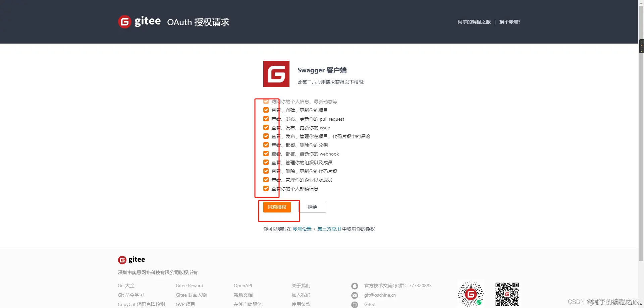This screenshot has width=644, height=308.
Task: Toggle the 管理你的组织以及成员 checkbox
Action: click(x=266, y=162)
